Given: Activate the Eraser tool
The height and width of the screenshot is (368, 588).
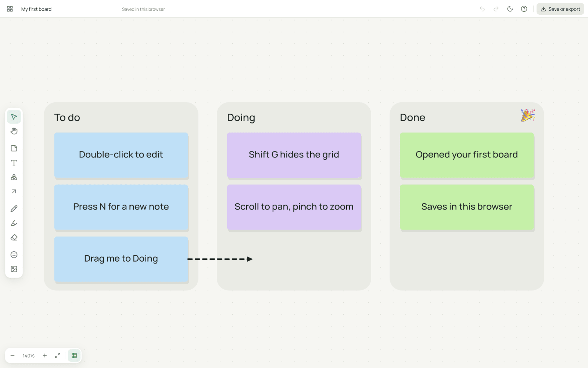Looking at the screenshot, I should click(x=14, y=237).
